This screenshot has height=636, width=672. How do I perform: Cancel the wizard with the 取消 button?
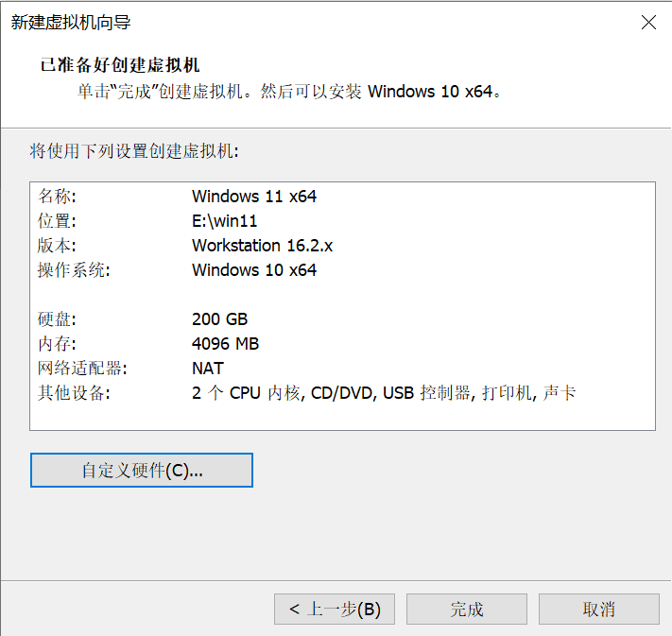coord(598,610)
